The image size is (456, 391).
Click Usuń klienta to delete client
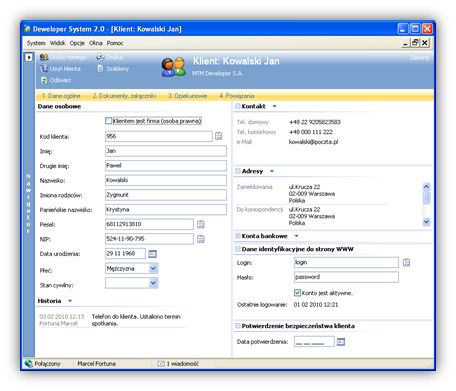(60, 69)
